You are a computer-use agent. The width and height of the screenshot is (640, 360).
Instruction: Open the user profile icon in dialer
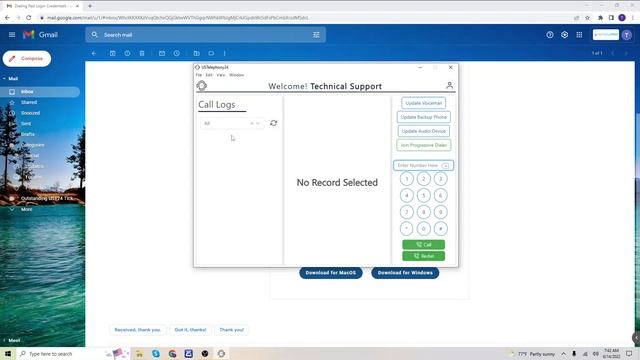tap(449, 85)
